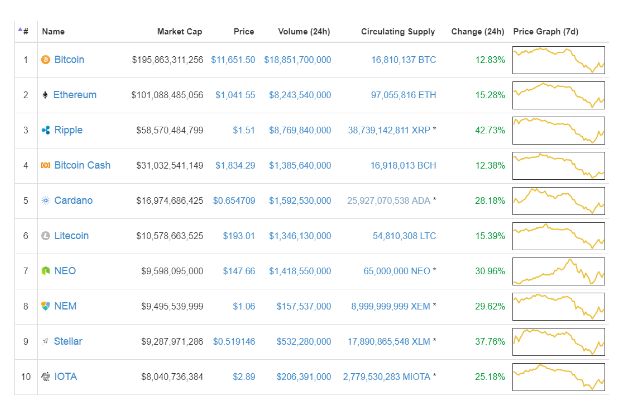This screenshot has width=623, height=414.
Task: Click the NEO green logo icon
Action: click(x=46, y=271)
